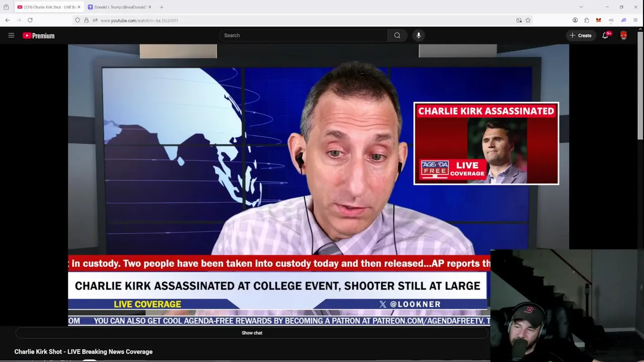Open the YouTube account avatar menu

(x=623, y=35)
